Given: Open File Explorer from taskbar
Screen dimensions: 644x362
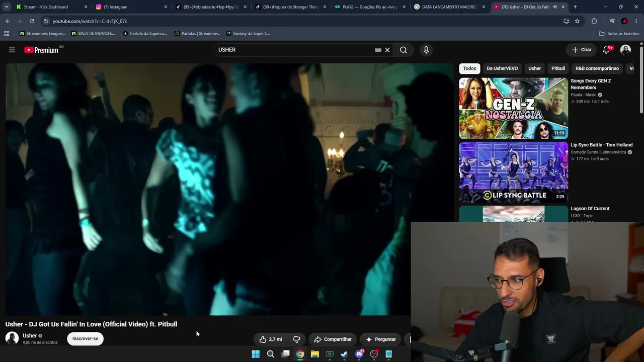Looking at the screenshot, I should [x=315, y=354].
